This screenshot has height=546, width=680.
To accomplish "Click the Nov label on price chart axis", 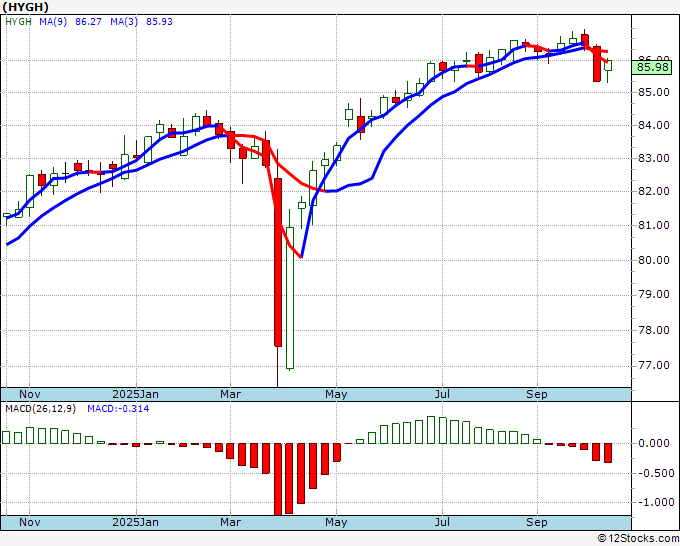I will click(30, 394).
